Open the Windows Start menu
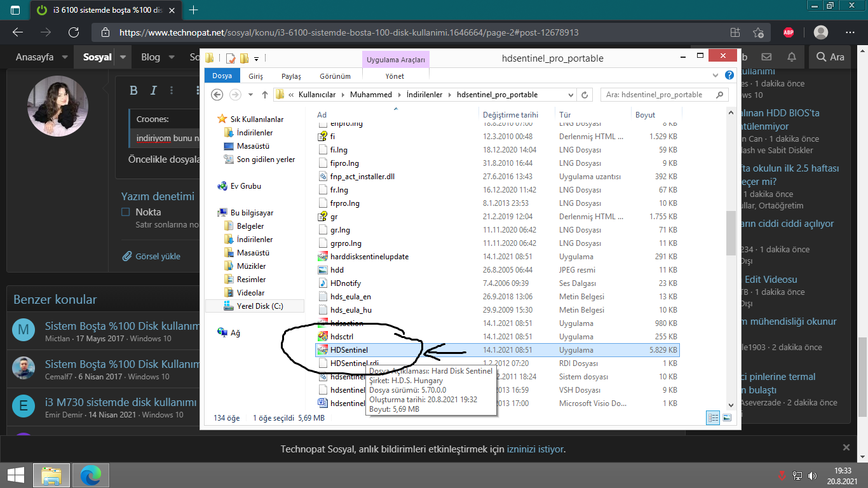 (16, 475)
